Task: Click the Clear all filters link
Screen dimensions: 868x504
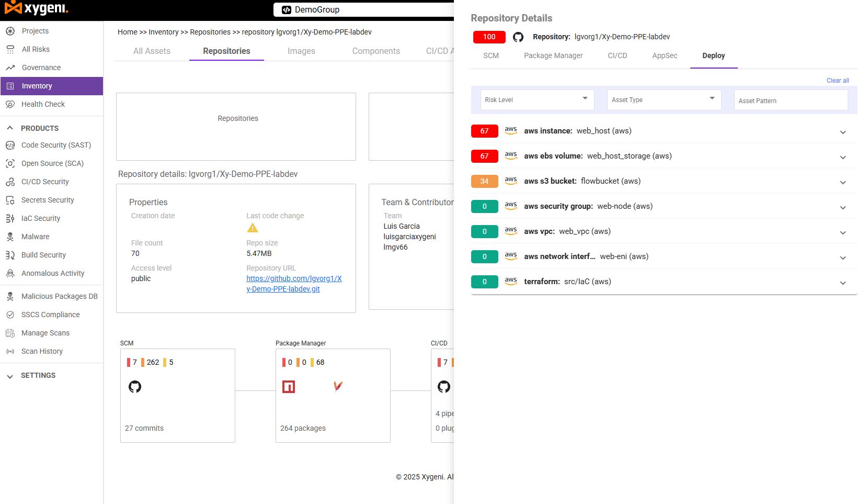Action: [837, 81]
